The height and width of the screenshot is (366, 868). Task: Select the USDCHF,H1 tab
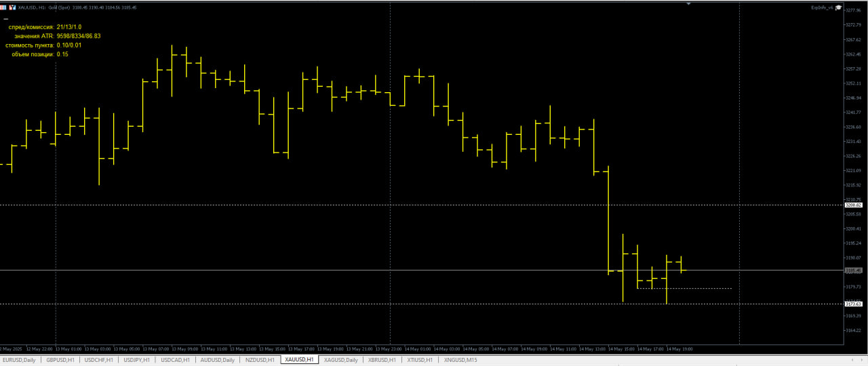pos(98,360)
